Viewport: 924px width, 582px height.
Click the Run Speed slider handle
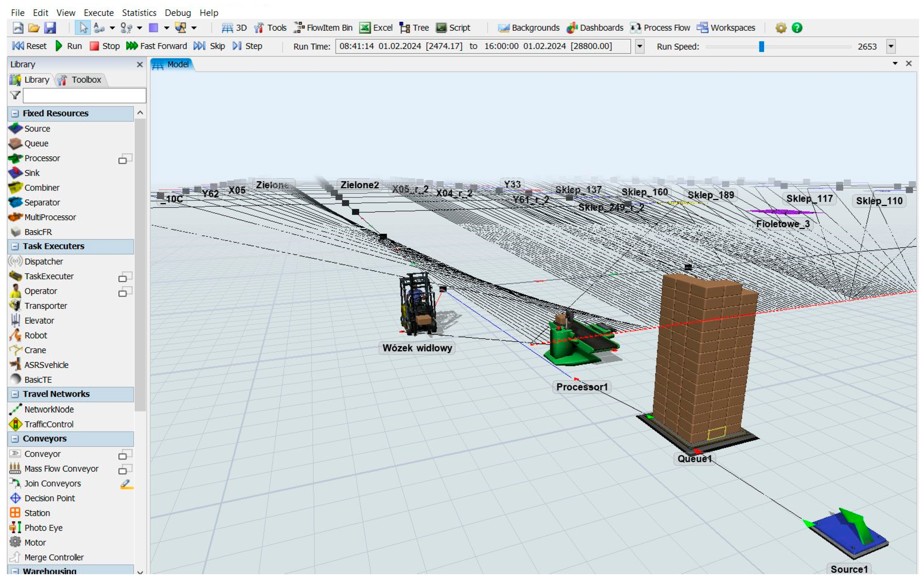(761, 46)
